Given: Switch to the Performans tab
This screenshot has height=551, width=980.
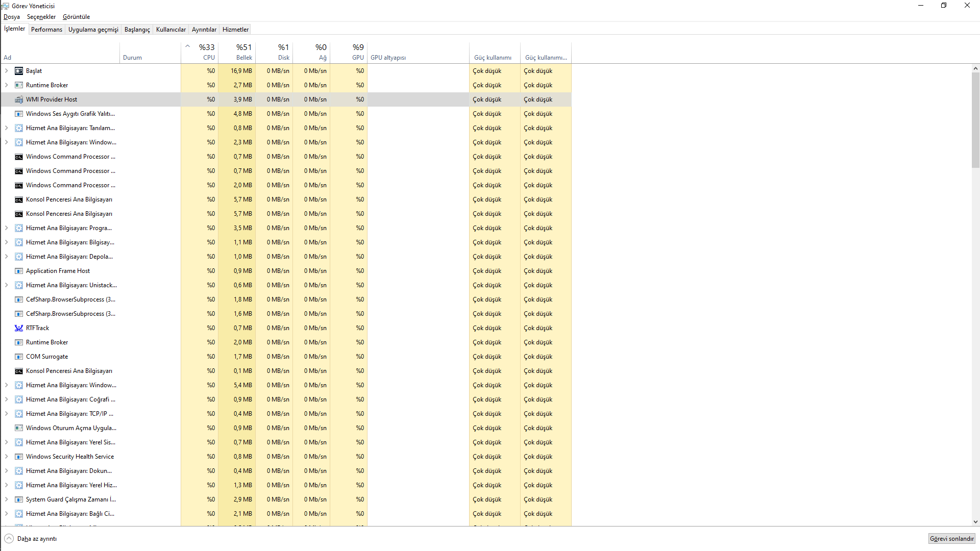Looking at the screenshot, I should (46, 30).
